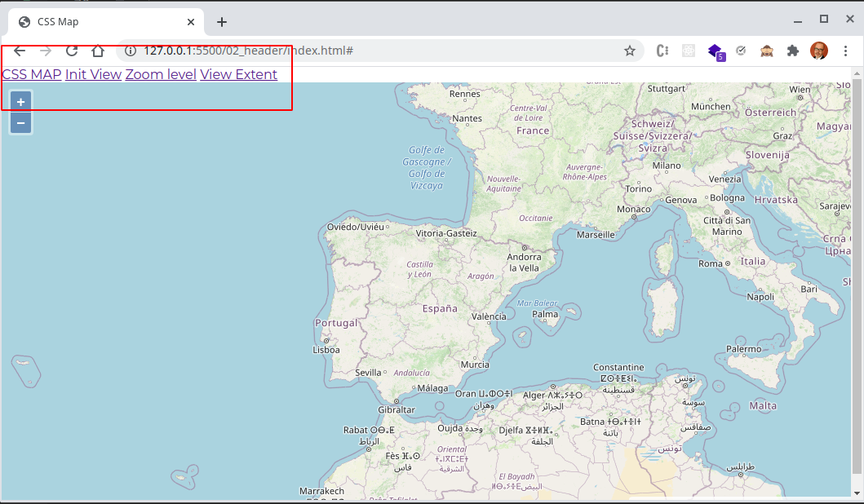Click the checkmark circle extension icon
Screen dimensions: 864x504
(741, 51)
